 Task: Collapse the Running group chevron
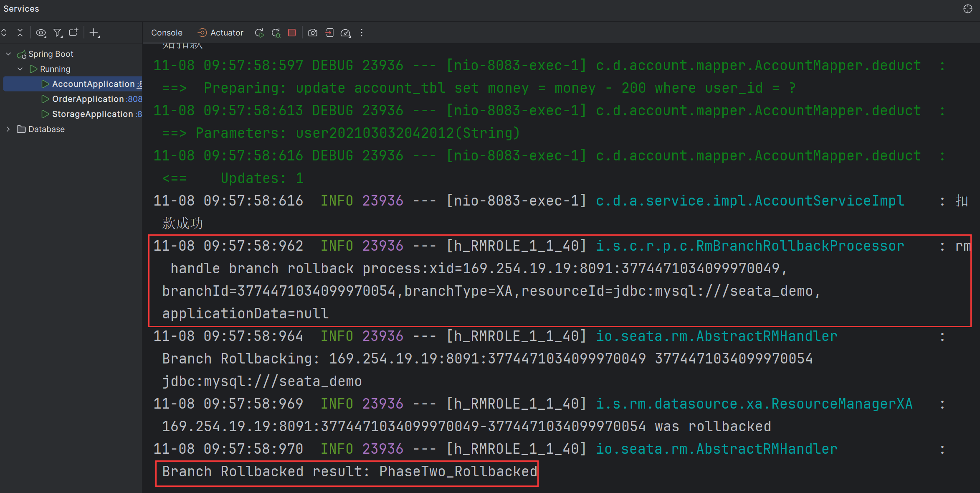click(20, 69)
